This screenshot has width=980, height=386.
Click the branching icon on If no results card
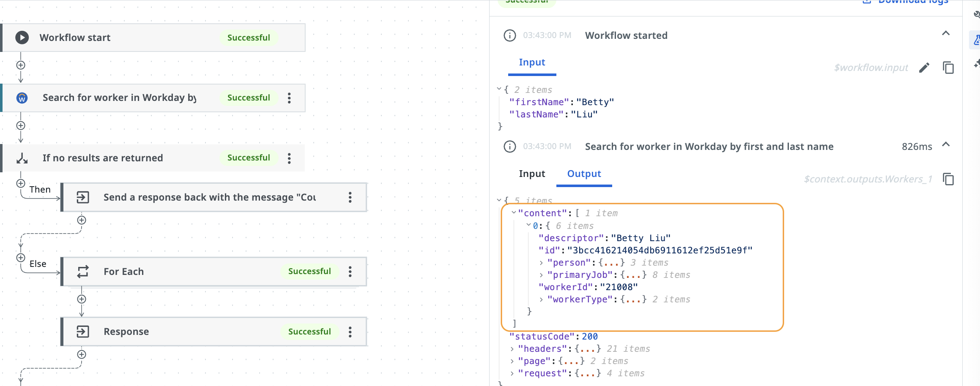click(x=22, y=158)
